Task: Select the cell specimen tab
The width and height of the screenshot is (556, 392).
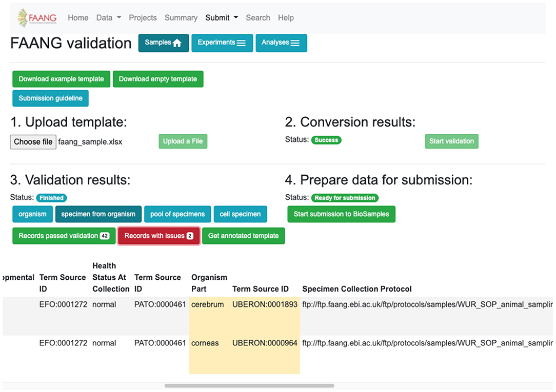Action: (240, 214)
